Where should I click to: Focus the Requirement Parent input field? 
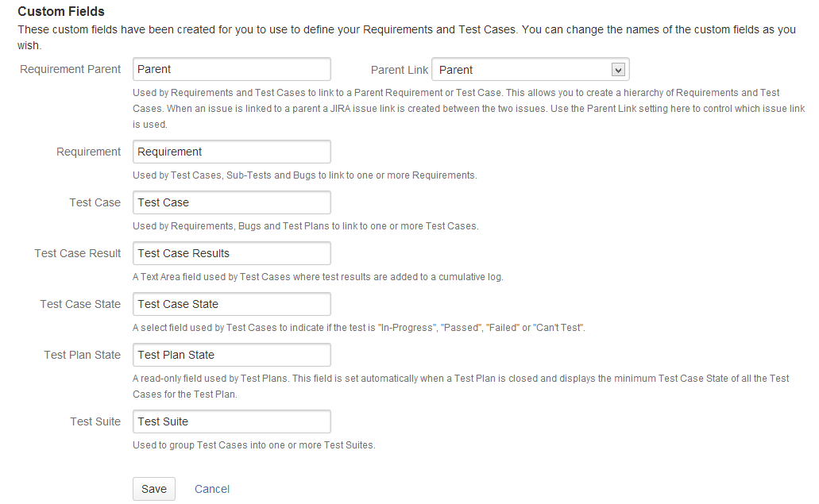(231, 69)
